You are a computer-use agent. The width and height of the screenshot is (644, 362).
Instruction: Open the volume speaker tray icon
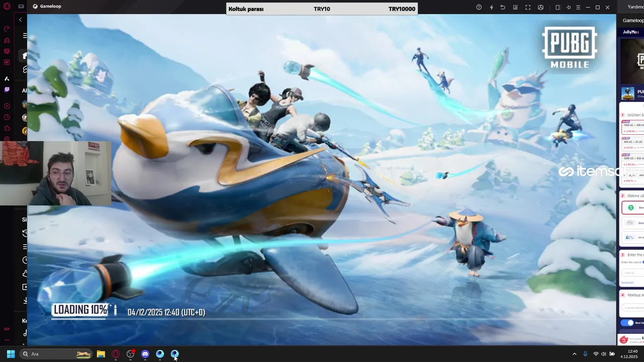coord(604,354)
